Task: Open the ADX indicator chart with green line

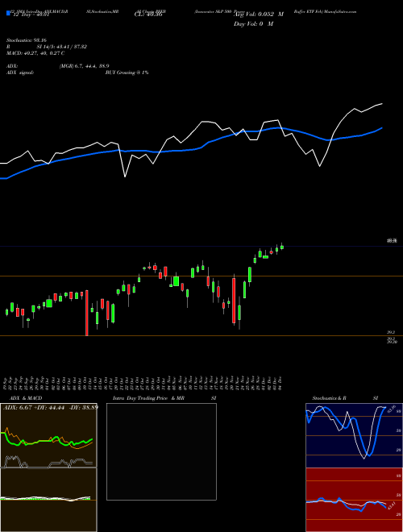Action: click(x=48, y=435)
